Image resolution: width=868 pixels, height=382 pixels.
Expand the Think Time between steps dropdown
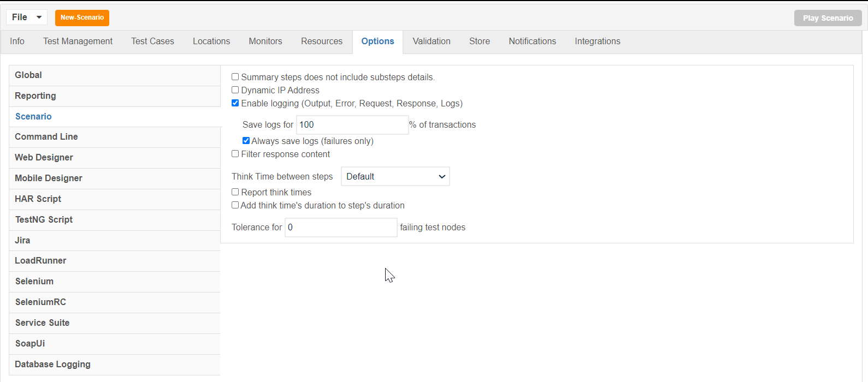click(395, 176)
